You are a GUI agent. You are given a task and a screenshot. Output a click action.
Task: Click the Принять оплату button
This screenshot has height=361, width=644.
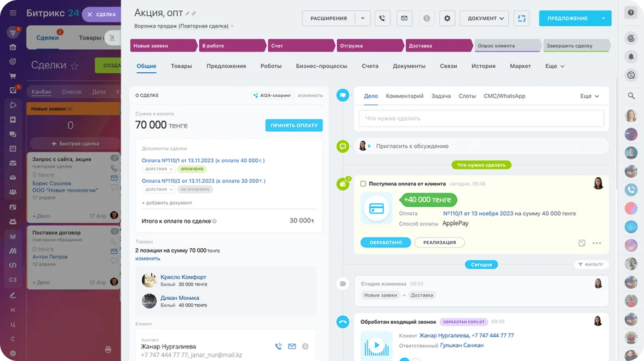coord(294,126)
